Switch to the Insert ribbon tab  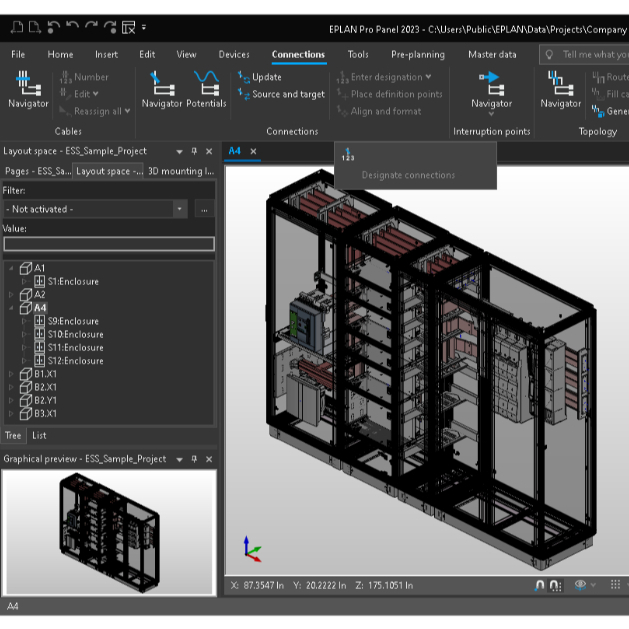point(106,55)
